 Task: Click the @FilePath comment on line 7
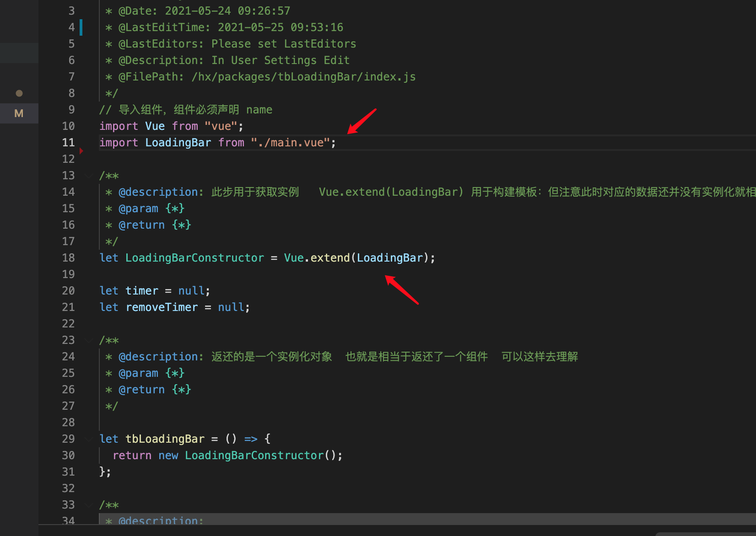pyautogui.click(x=261, y=77)
